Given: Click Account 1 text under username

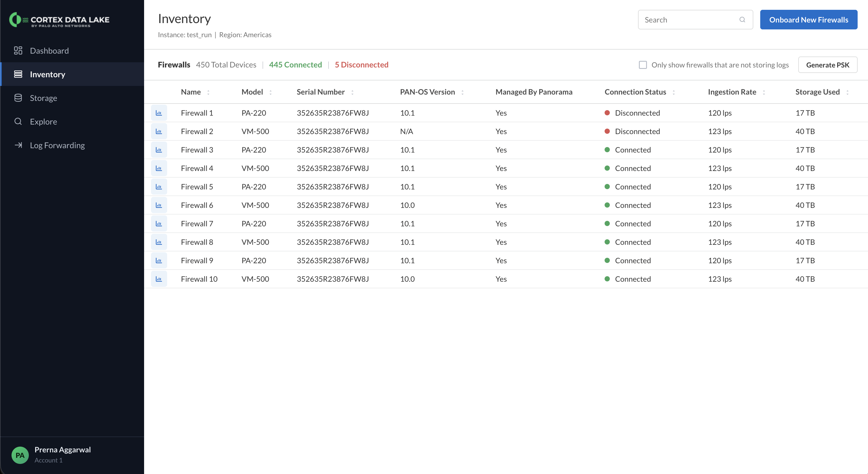Looking at the screenshot, I should click(48, 460).
